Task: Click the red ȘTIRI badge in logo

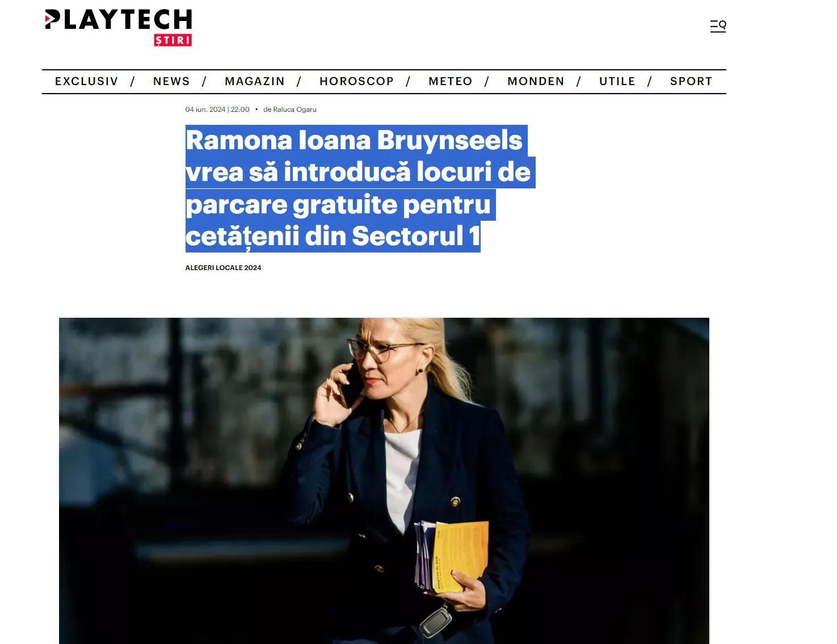Action: [173, 40]
